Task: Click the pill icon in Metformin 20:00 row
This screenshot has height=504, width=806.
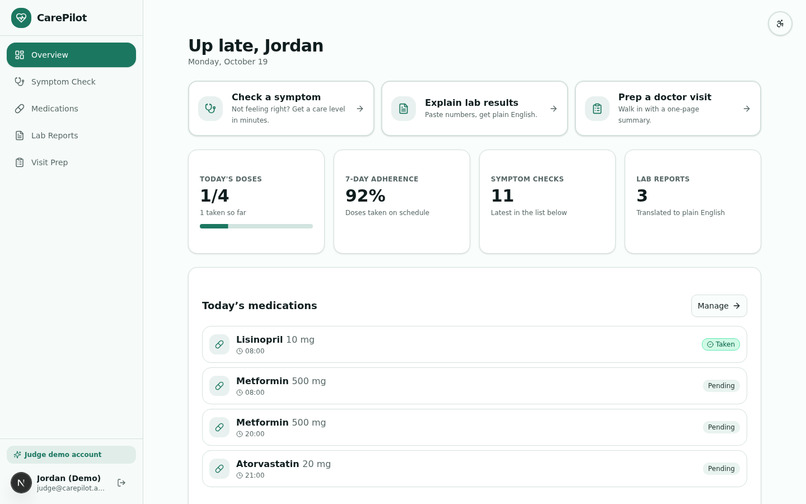Action: [219, 427]
